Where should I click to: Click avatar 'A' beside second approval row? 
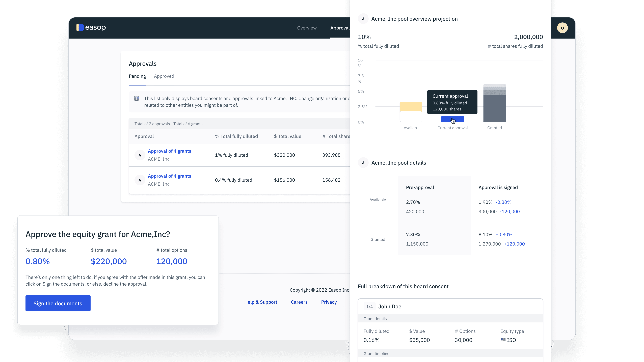coord(140,180)
